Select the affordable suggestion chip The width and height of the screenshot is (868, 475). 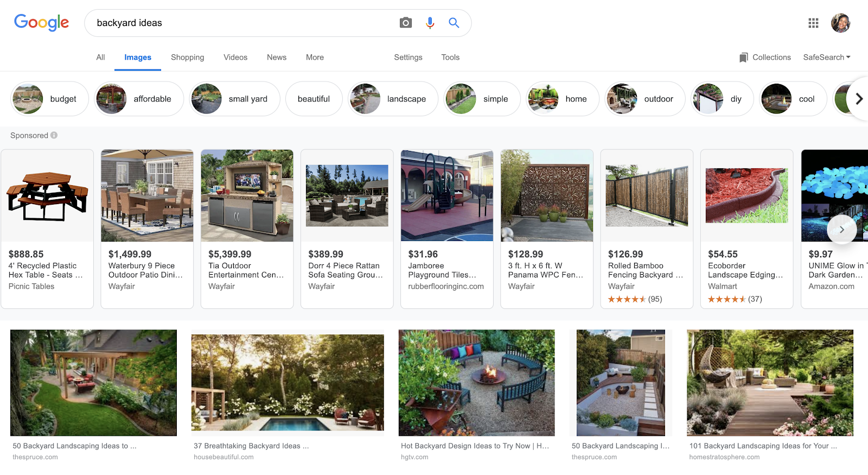[x=139, y=99]
